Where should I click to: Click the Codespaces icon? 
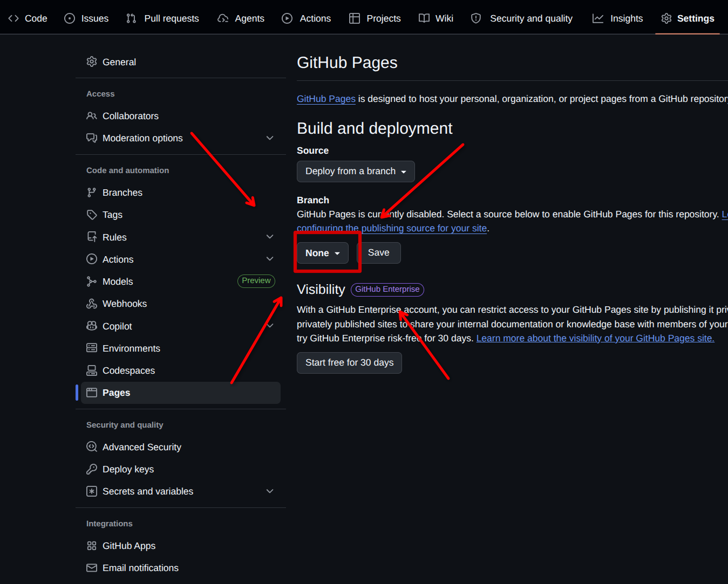tap(92, 370)
